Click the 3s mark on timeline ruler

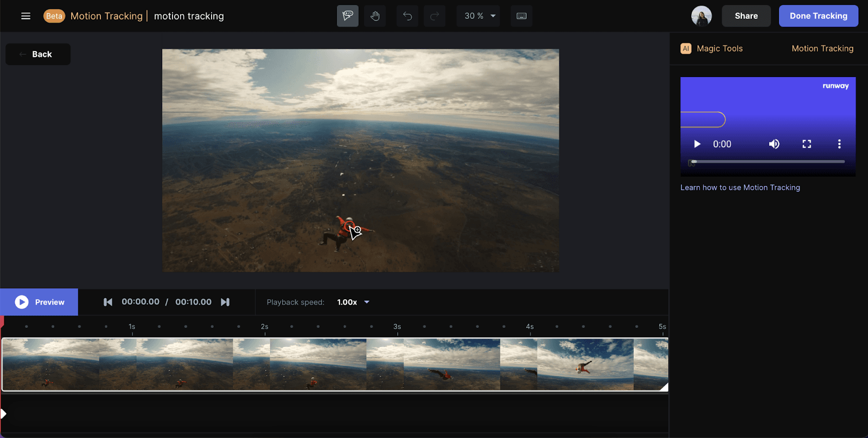point(397,327)
